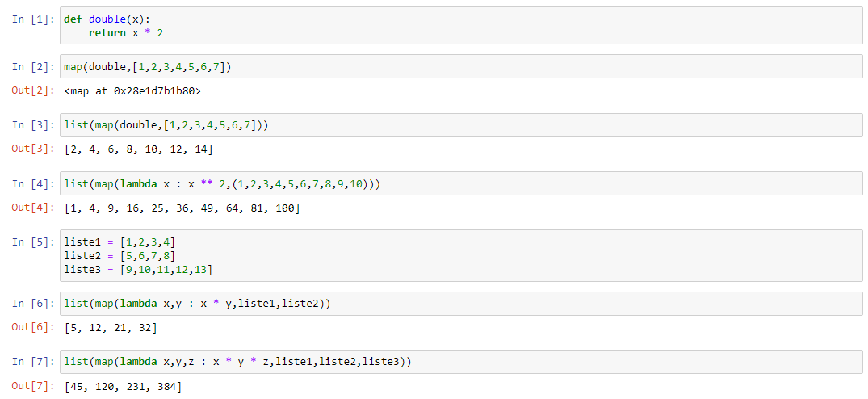Viewport: 868px width, 399px height.
Task: Click the In [5] cell prompt
Action: [x=33, y=241]
